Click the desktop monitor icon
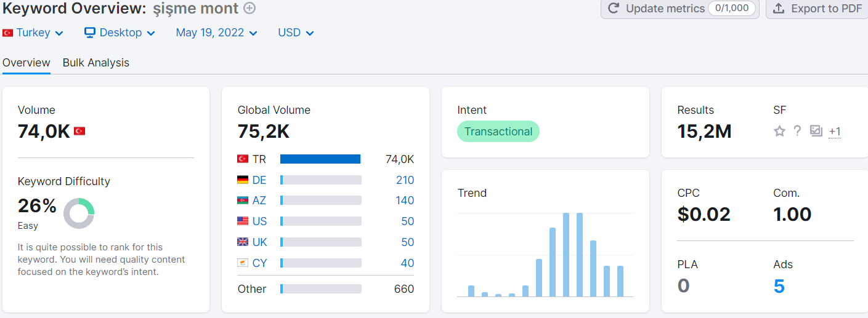The height and width of the screenshot is (318, 868). [x=90, y=33]
